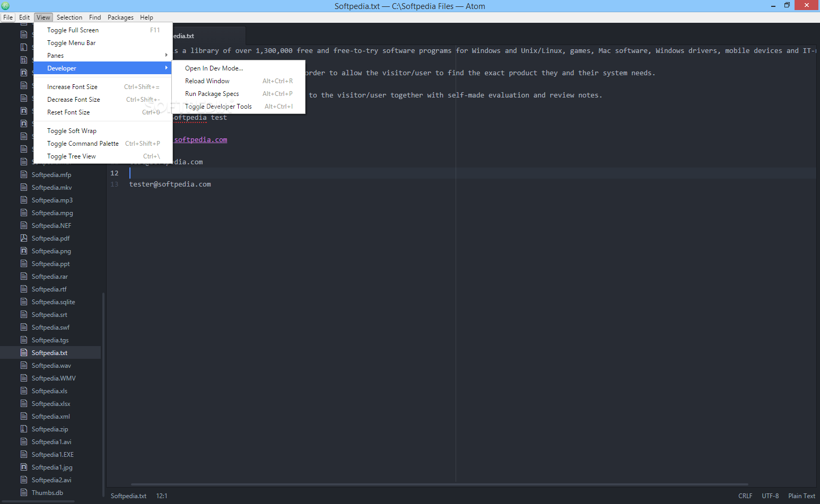This screenshot has width=820, height=504.
Task: Open the UTF-8 encoding selector
Action: (x=770, y=496)
